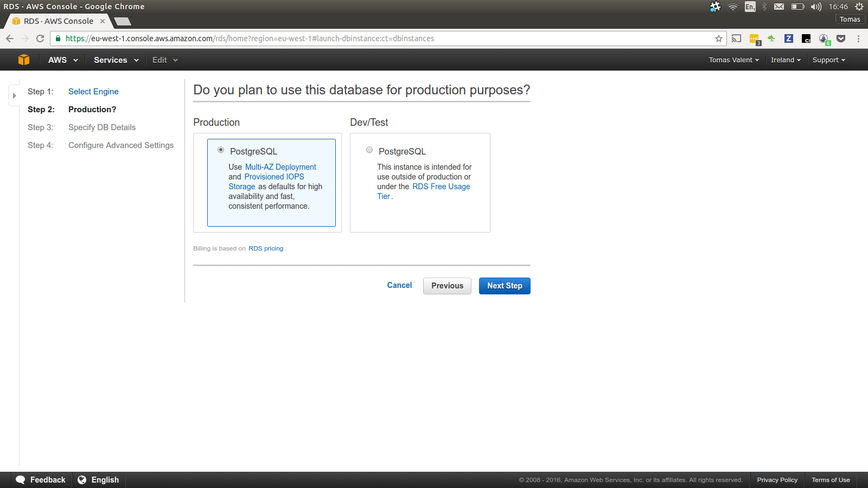
Task: Open the Wi-Fi indicator in system tray
Action: point(733,7)
